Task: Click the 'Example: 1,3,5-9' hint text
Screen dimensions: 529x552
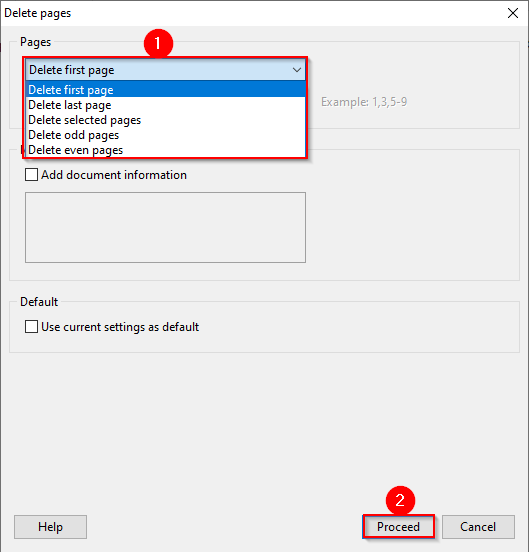Action: [364, 102]
